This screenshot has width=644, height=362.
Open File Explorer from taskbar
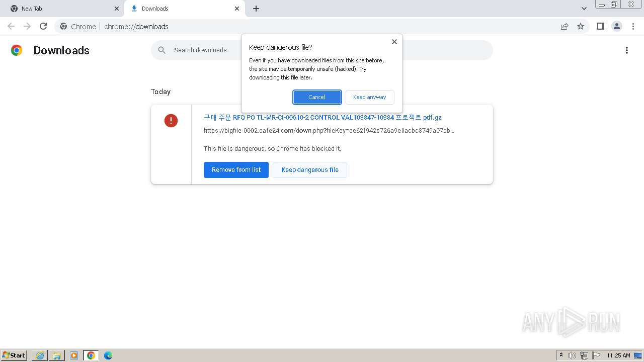pyautogui.click(x=57, y=355)
